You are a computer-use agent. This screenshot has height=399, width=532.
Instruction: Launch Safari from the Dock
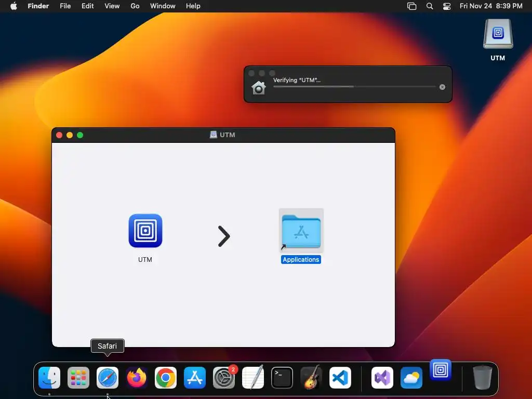coord(108,378)
